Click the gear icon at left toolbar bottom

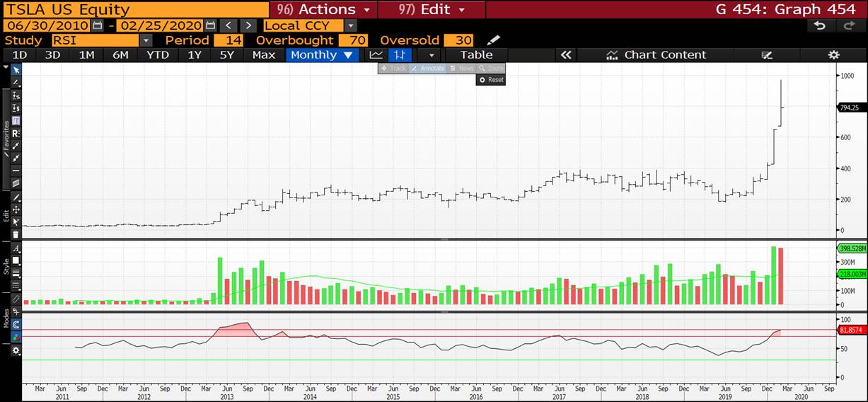pos(16,350)
